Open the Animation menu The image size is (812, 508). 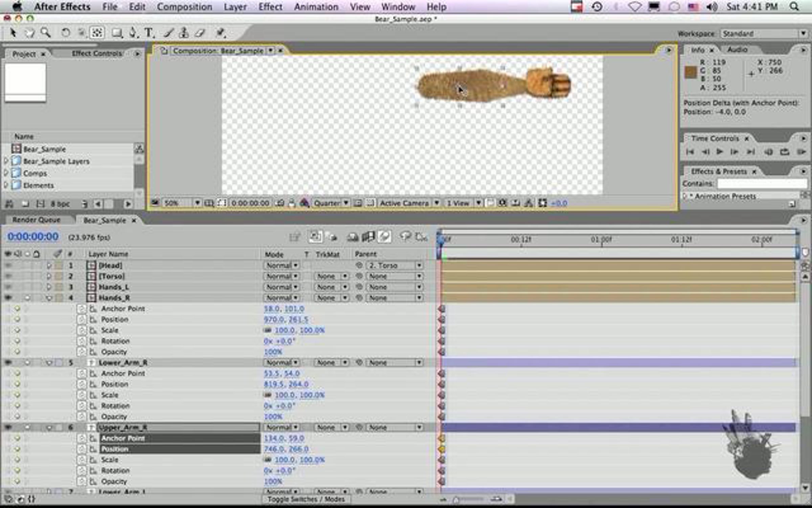coord(316,7)
